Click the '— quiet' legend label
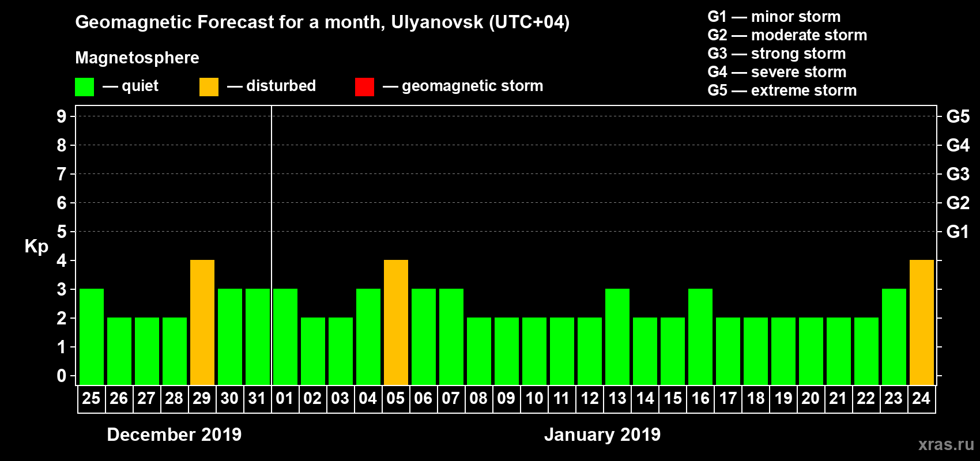The height and width of the screenshot is (461, 980). [130, 86]
